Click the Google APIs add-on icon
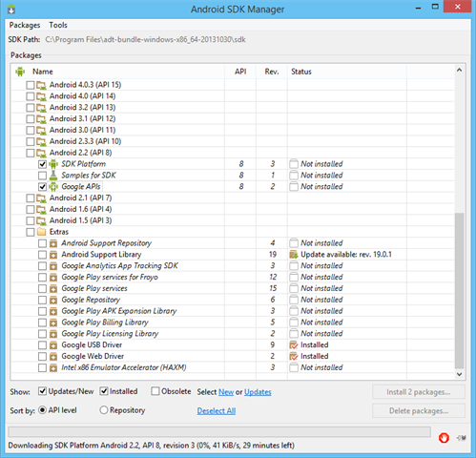Image resolution: width=476 pixels, height=458 pixels. click(53, 187)
